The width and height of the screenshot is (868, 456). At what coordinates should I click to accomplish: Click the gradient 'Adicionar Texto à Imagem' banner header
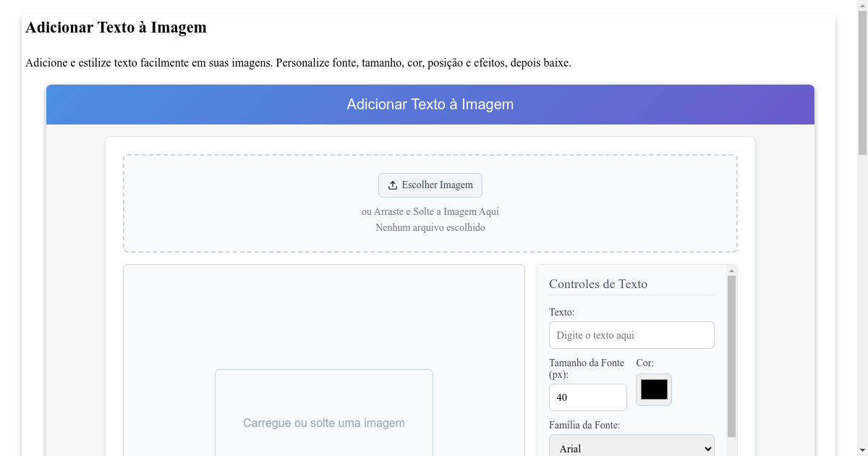[x=430, y=104]
